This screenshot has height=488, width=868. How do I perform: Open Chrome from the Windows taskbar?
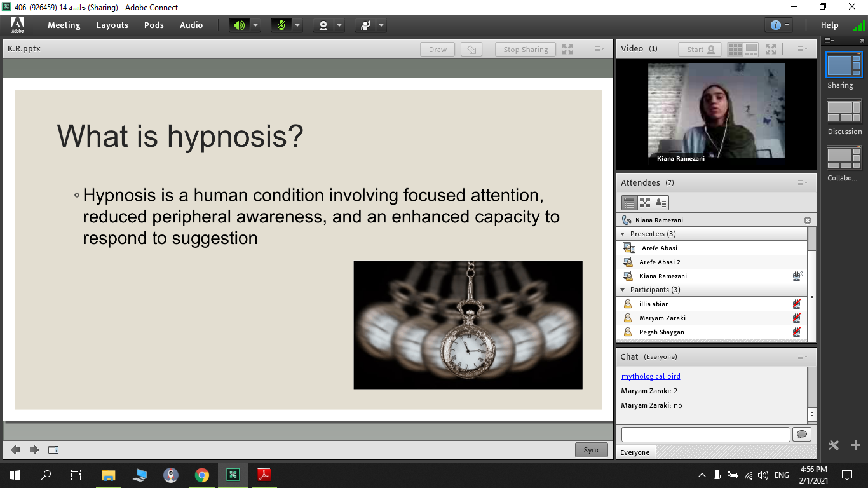coord(202,475)
